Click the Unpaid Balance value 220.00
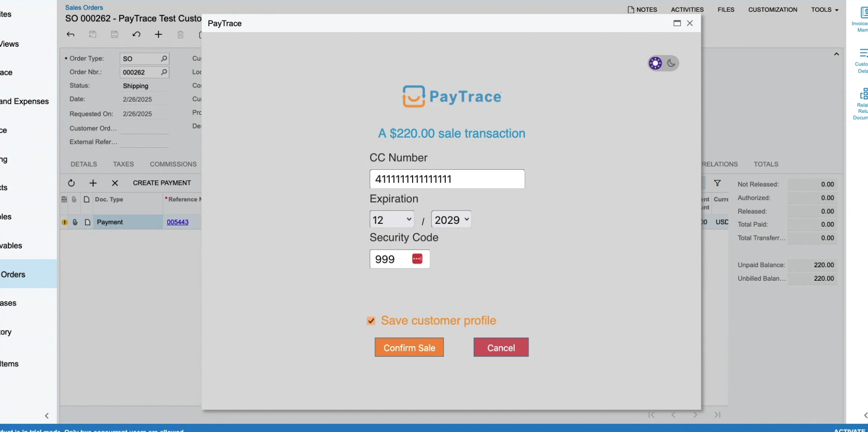The height and width of the screenshot is (432, 868). (824, 265)
